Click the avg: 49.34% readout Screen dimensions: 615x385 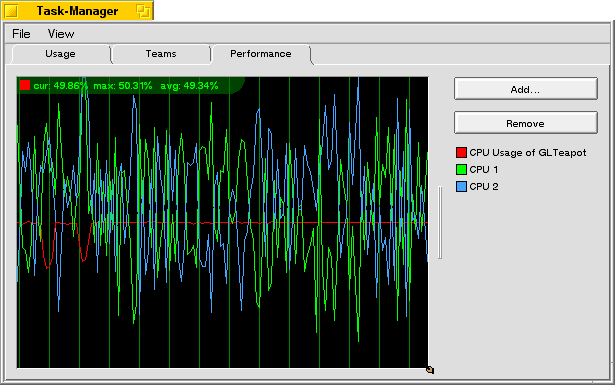(189, 85)
